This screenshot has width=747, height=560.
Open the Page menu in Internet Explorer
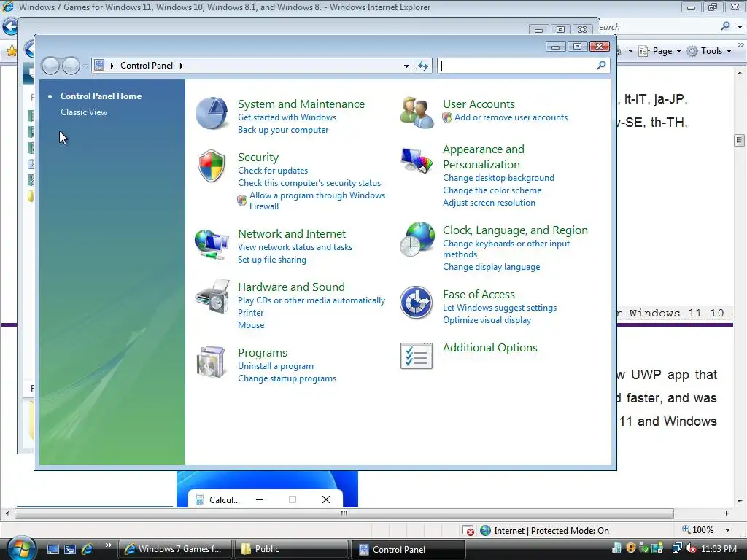coord(660,51)
